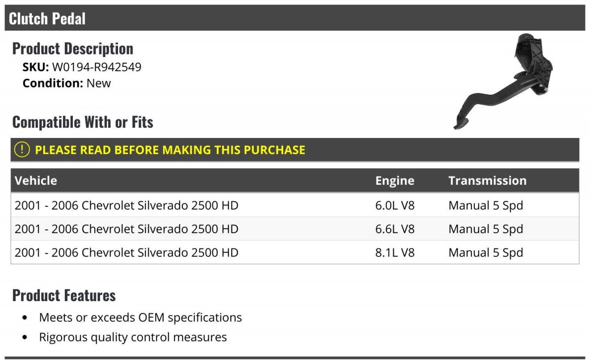Click the Compatible With or Fits heading

tap(83, 122)
